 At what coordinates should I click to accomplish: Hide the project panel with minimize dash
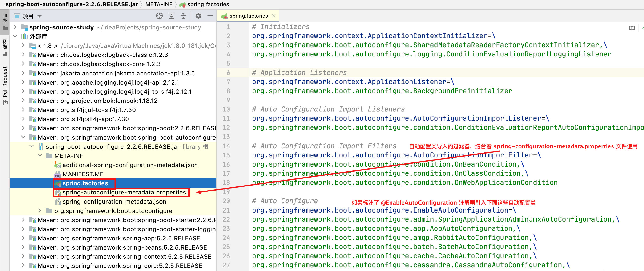(x=210, y=16)
